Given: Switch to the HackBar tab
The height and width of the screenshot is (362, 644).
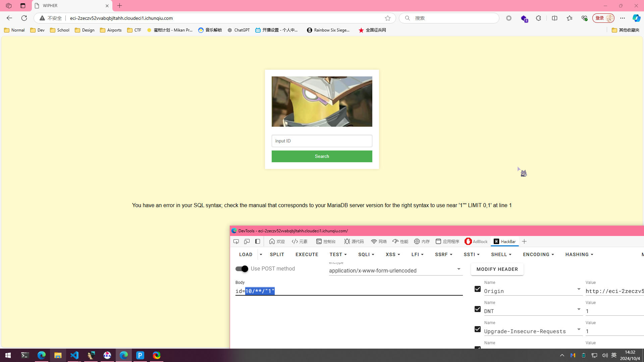Looking at the screenshot, I should coord(505,241).
